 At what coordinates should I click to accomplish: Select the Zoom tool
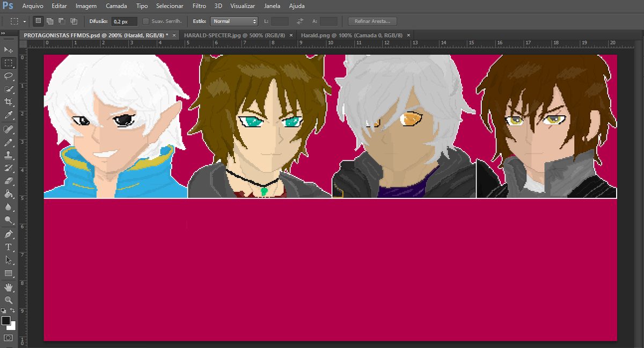[8, 300]
